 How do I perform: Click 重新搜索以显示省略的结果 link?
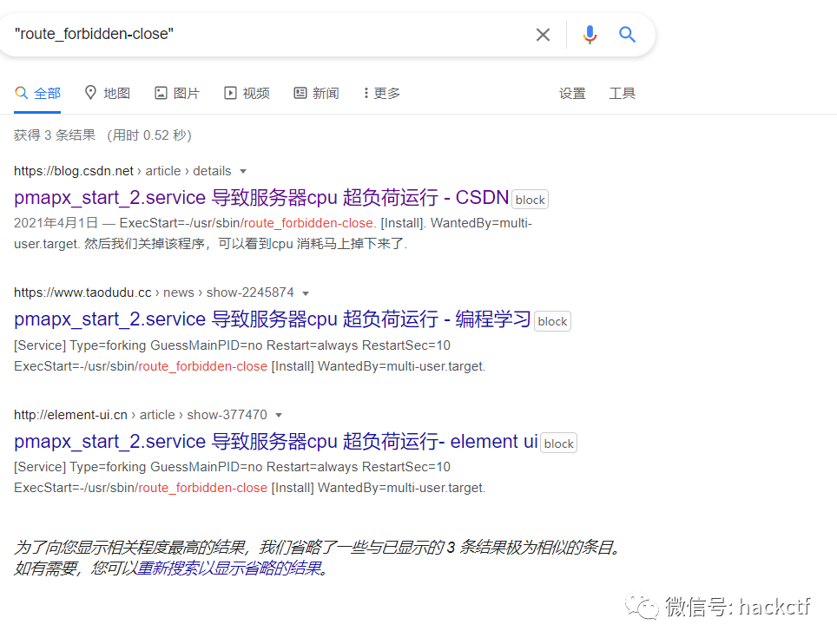(x=229, y=568)
